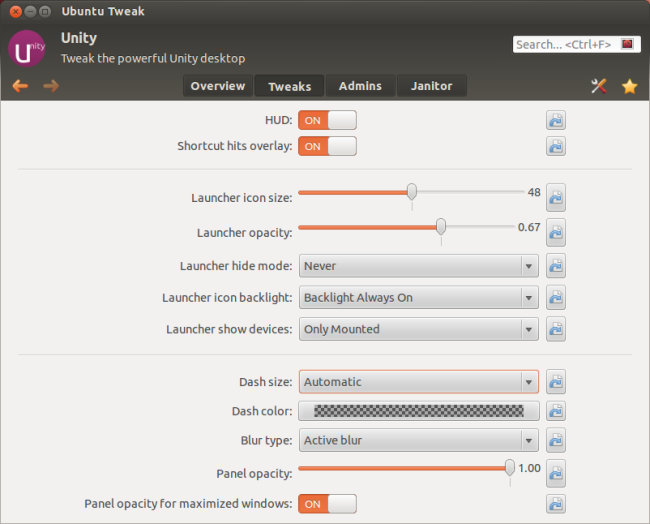Clear search using the red icon
The height and width of the screenshot is (524, 650).
coord(627,44)
